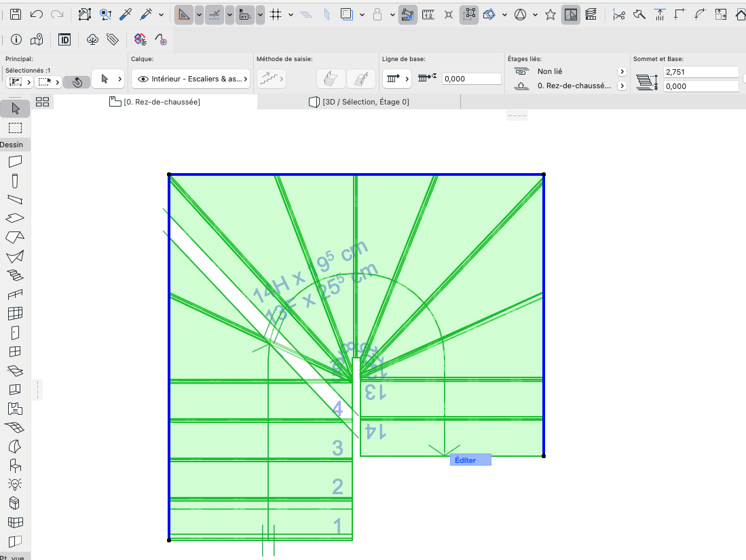The width and height of the screenshot is (746, 560).
Task: Click the grid snap icon
Action: [276, 15]
